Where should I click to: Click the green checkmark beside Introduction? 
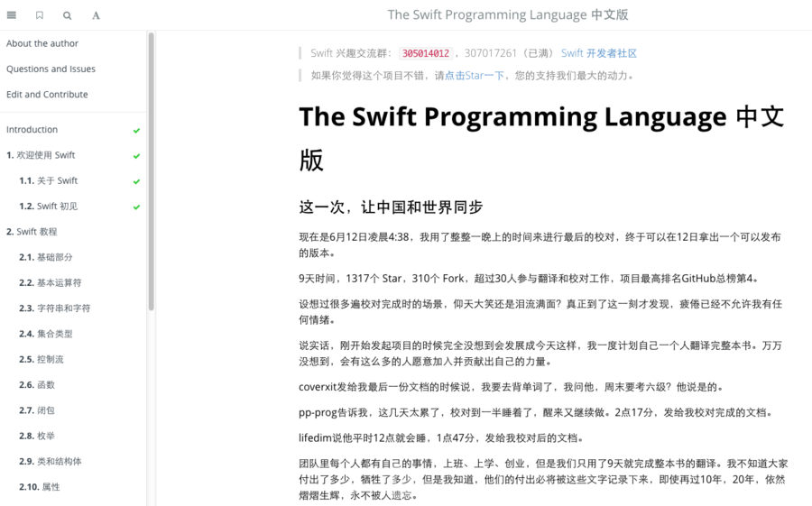coord(137,131)
